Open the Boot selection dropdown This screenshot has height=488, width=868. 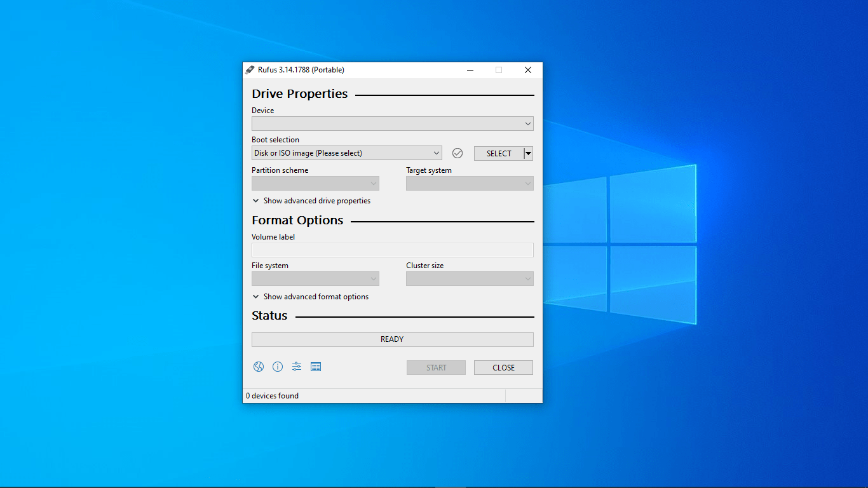point(346,152)
